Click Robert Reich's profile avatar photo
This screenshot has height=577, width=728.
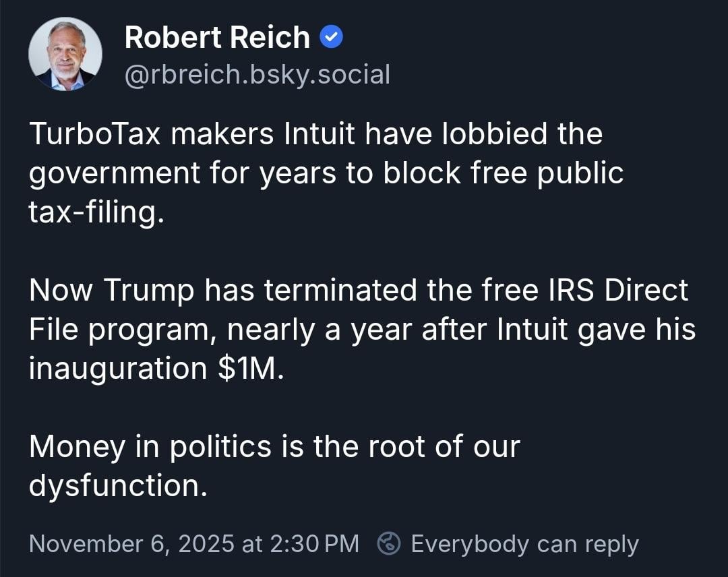coord(65,54)
